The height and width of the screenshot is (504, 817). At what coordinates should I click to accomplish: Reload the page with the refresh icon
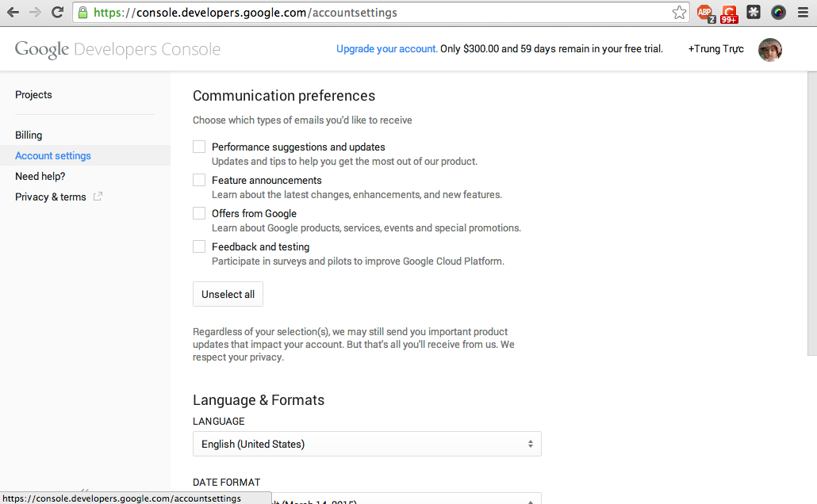pyautogui.click(x=57, y=13)
